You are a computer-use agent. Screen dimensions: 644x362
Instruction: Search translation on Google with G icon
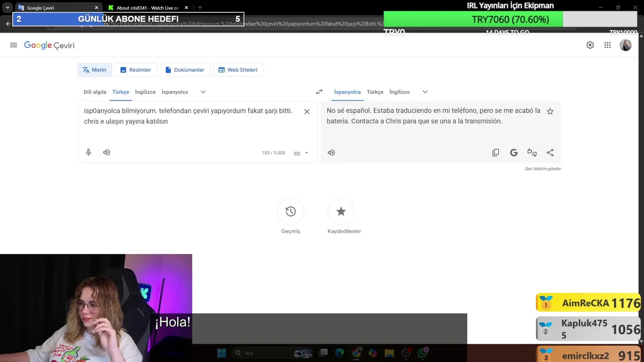[514, 152]
